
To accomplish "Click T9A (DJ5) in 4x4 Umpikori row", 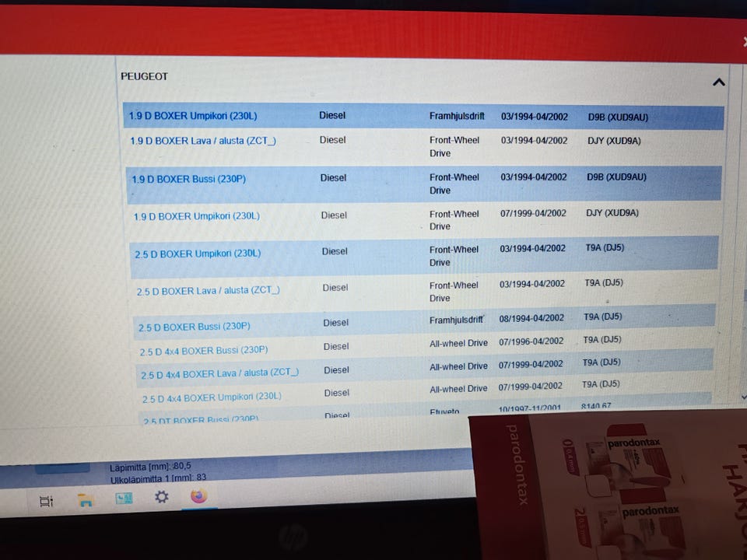I will (x=600, y=383).
